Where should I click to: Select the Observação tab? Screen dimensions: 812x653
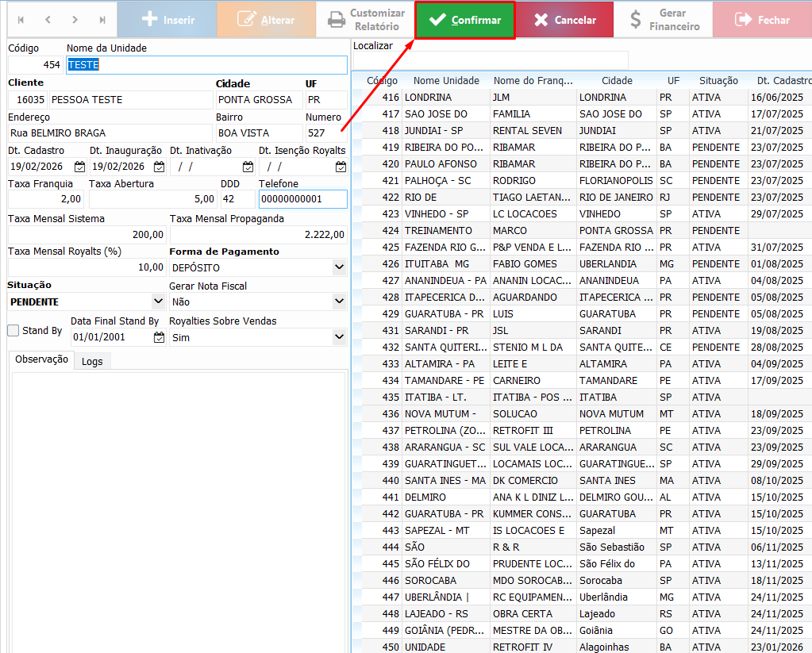click(x=41, y=359)
